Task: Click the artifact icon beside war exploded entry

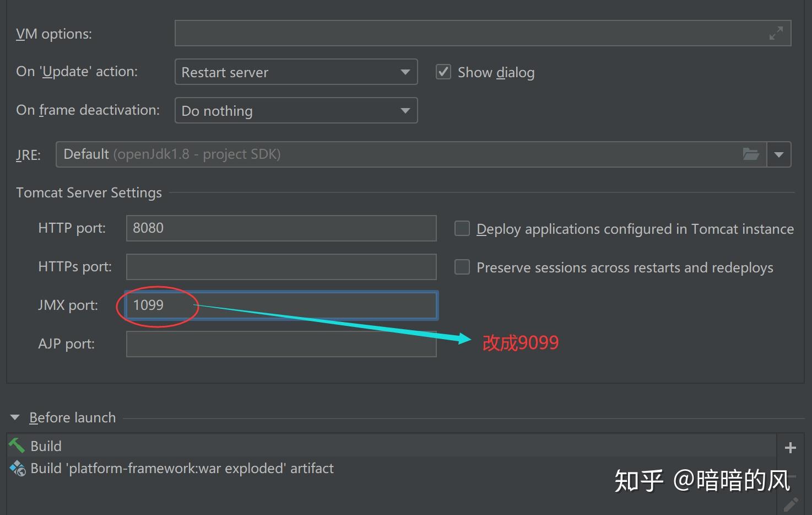Action: pos(17,468)
